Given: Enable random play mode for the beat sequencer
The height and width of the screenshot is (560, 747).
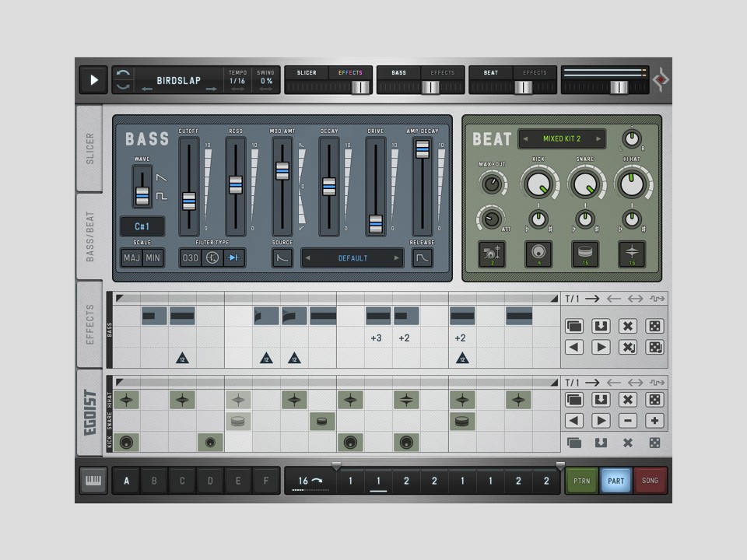Looking at the screenshot, I should [x=657, y=383].
